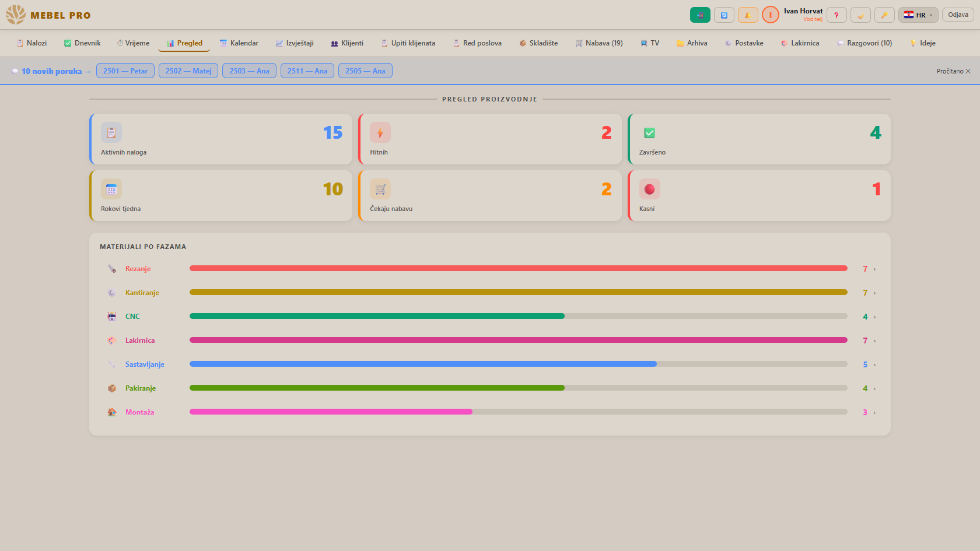Open the Kalendar tab
Image resolution: width=980 pixels, height=551 pixels.
pos(239,43)
